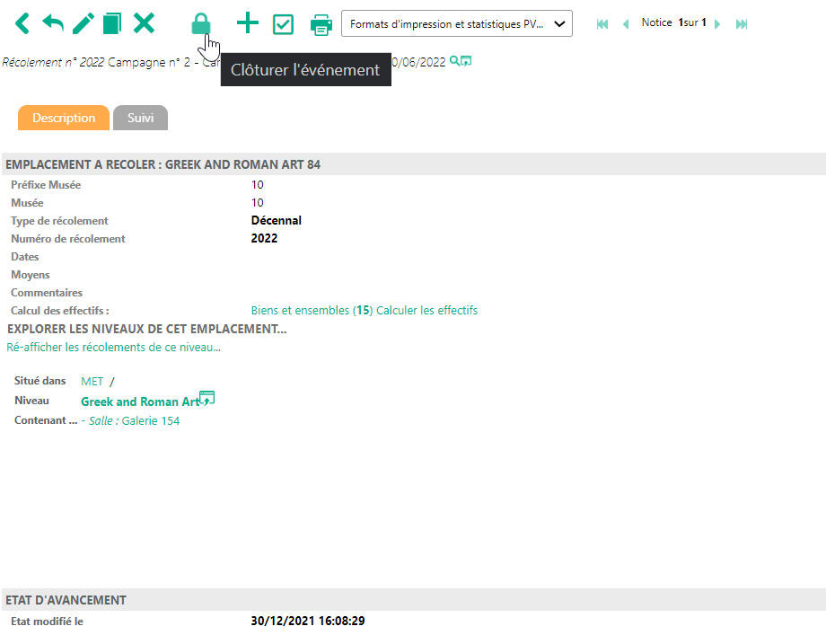Click the magnifier icon beside the date
The image size is (826, 644).
[x=453, y=60]
